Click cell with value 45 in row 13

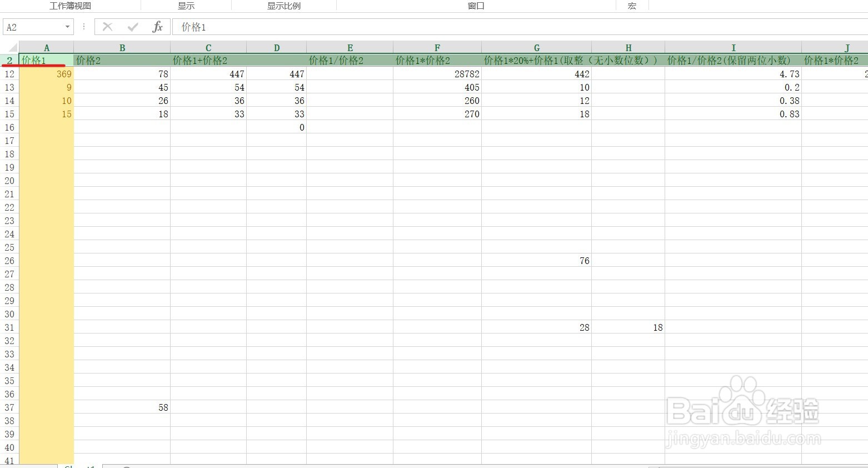pyautogui.click(x=122, y=87)
